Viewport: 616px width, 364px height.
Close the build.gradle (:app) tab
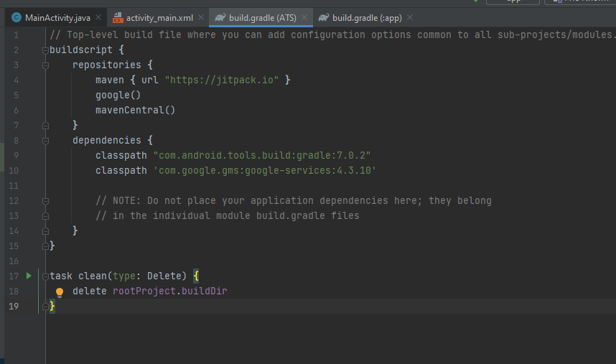point(410,18)
